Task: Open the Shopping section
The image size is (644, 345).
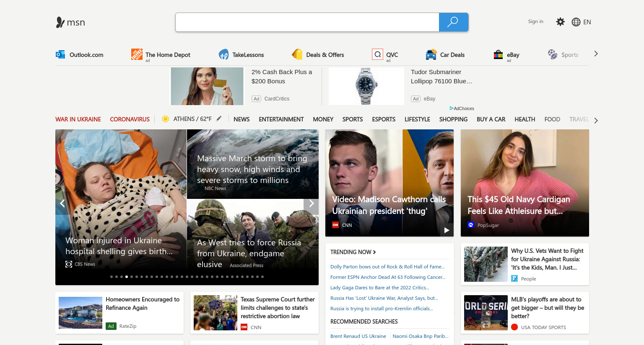Action: (x=453, y=119)
